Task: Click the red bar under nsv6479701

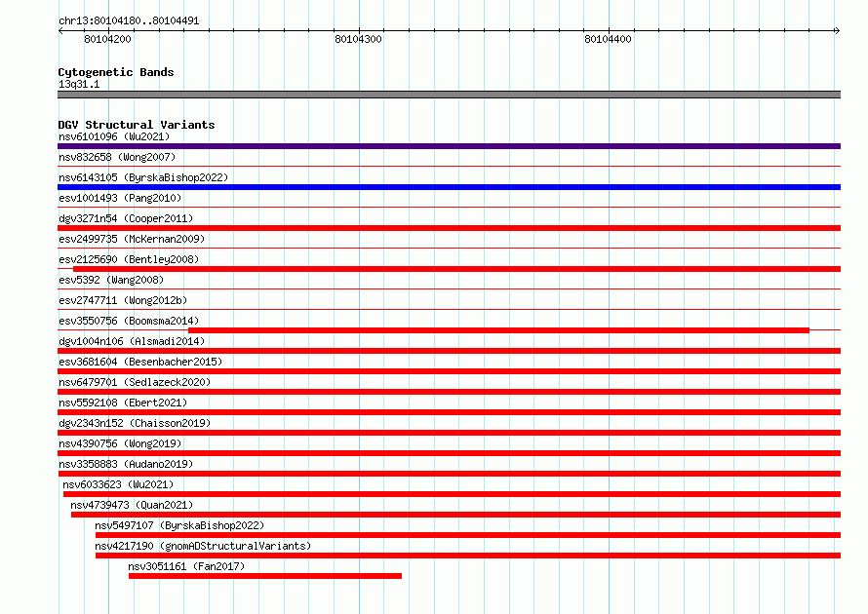Action: click(449, 392)
